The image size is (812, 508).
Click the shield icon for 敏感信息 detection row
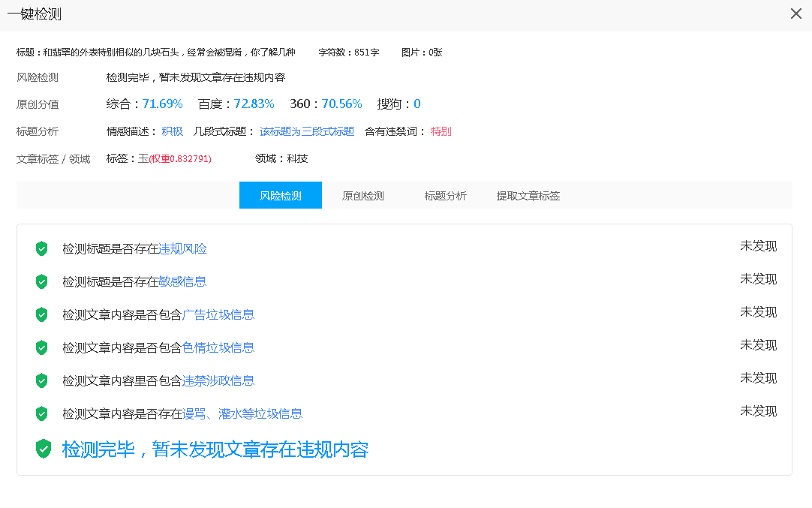coord(41,281)
